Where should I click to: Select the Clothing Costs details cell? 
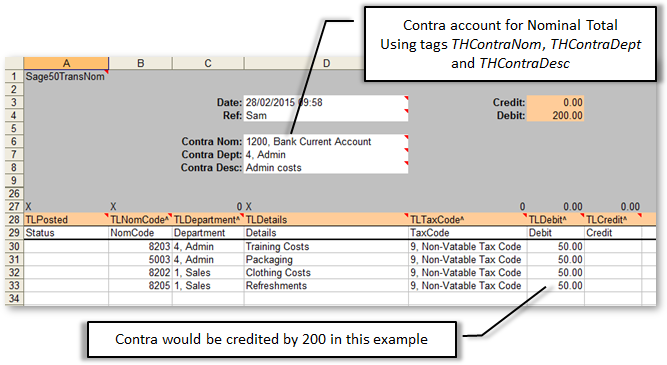pos(326,272)
